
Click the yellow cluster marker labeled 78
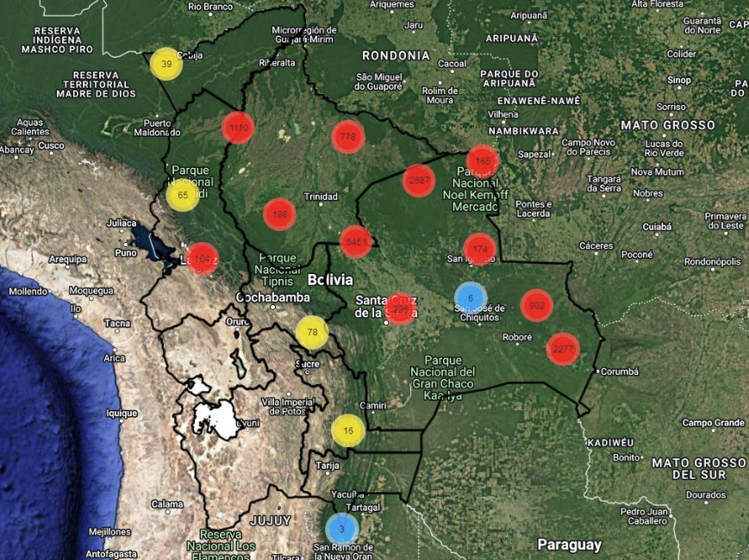[311, 333]
